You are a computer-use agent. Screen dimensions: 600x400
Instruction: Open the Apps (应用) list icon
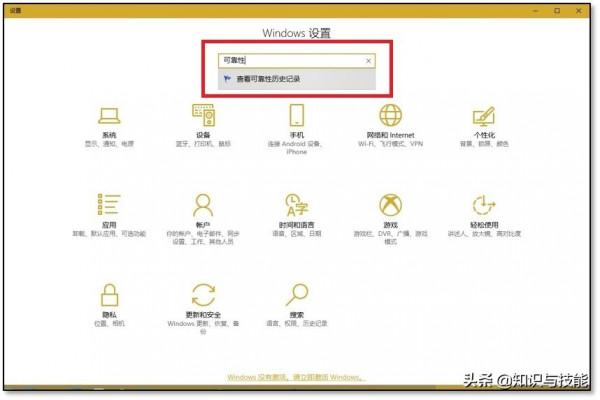pyautogui.click(x=109, y=204)
